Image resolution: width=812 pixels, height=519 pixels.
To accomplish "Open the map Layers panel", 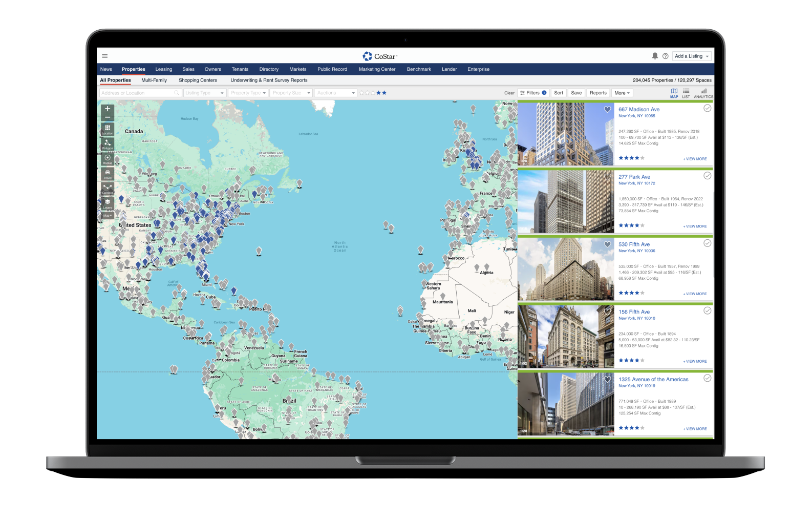I will tap(108, 203).
